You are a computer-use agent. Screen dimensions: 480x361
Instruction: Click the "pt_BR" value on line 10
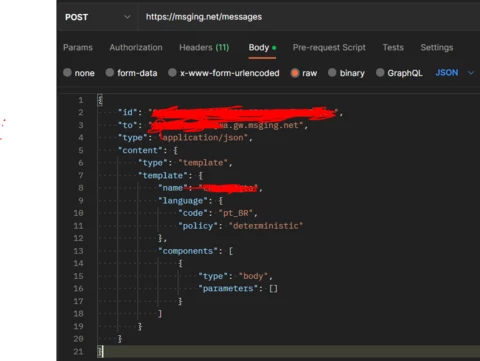236,213
